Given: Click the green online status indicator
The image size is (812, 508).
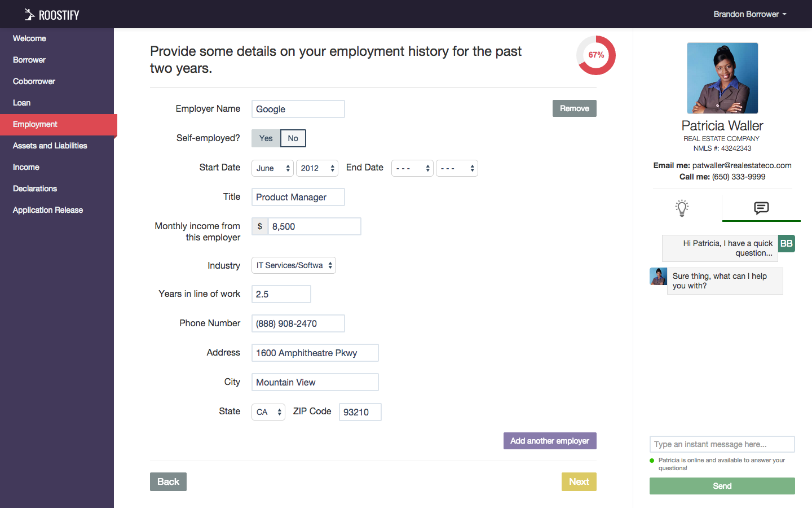Looking at the screenshot, I should (652, 460).
